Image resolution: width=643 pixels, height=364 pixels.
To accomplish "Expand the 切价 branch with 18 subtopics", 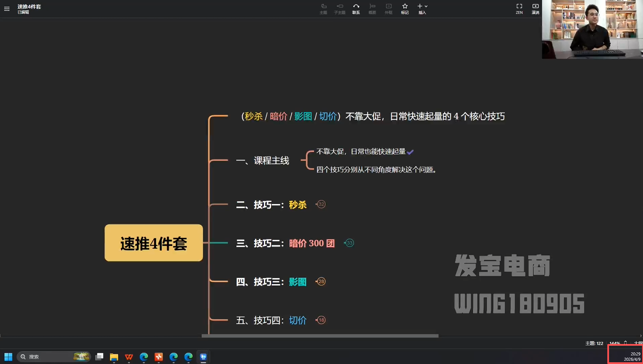I will 321,321.
